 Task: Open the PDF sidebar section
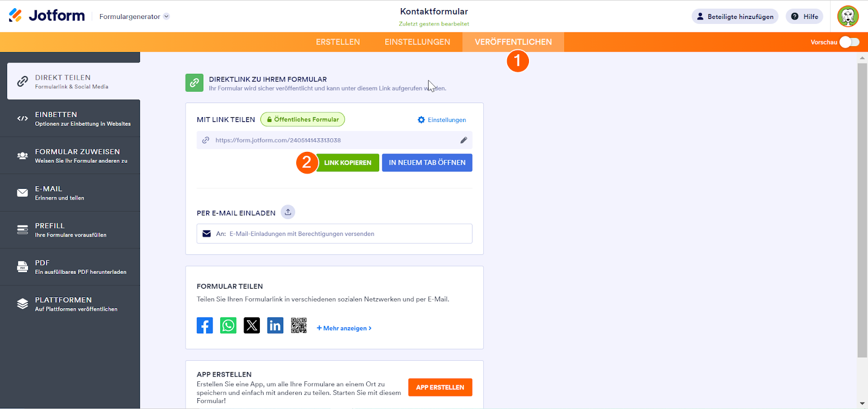click(x=70, y=267)
